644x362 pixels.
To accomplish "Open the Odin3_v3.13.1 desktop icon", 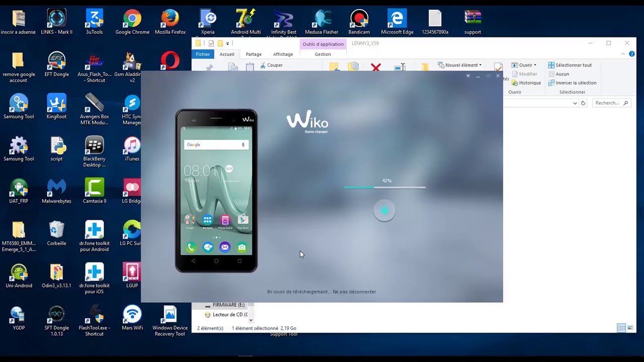I will 56,275.
